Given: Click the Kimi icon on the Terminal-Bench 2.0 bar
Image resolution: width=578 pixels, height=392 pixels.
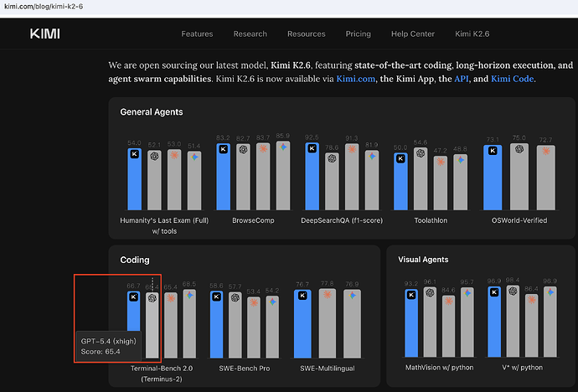Looking at the screenshot, I should [x=133, y=297].
